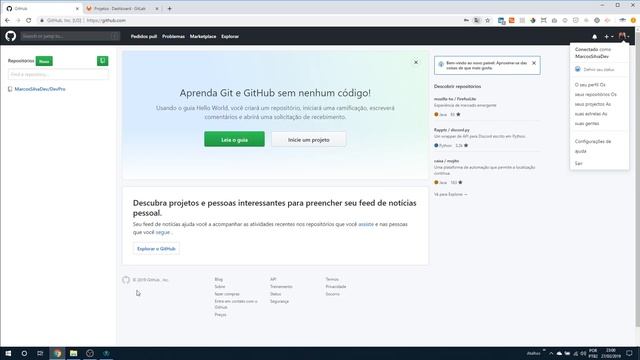Select seus projectos in user menu
The width and height of the screenshot is (640, 360).
click(x=590, y=104)
